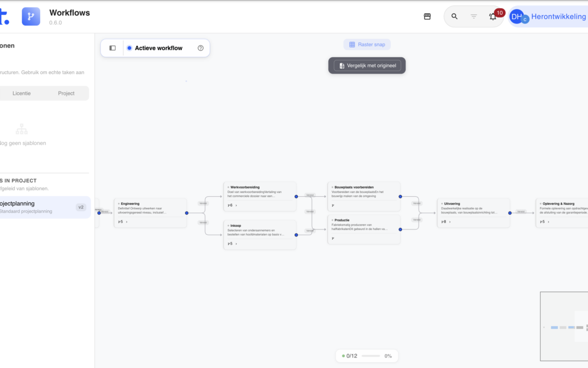This screenshot has width=588, height=368.
Task: Select the projectplanning v2 workflow item
Action: pos(44,207)
